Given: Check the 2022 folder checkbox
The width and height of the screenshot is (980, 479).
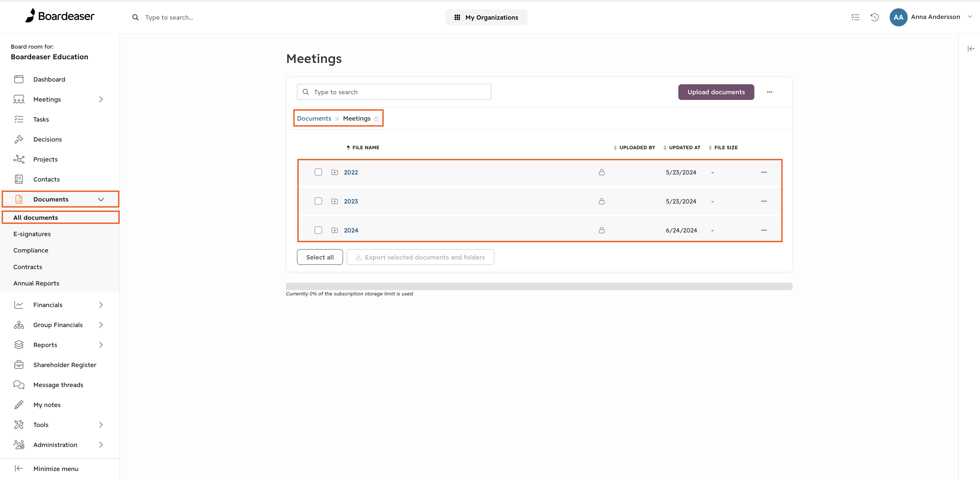Looking at the screenshot, I should (x=318, y=172).
